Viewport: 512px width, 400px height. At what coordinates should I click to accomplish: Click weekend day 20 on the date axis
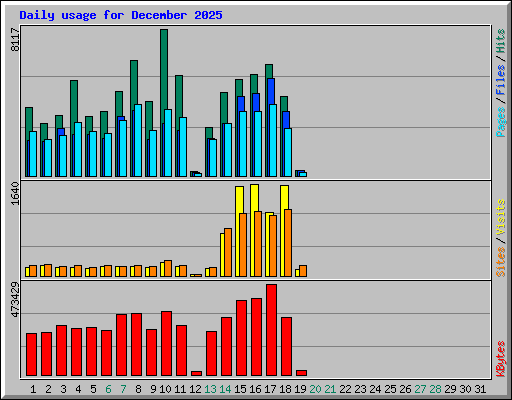[315, 389]
